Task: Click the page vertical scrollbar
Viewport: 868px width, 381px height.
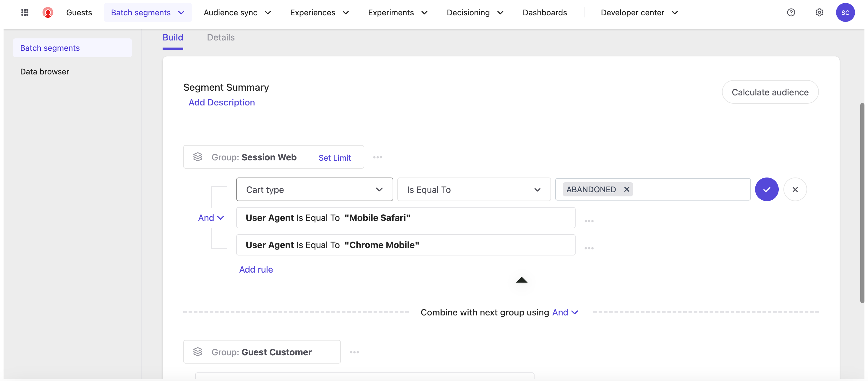Action: 862,202
